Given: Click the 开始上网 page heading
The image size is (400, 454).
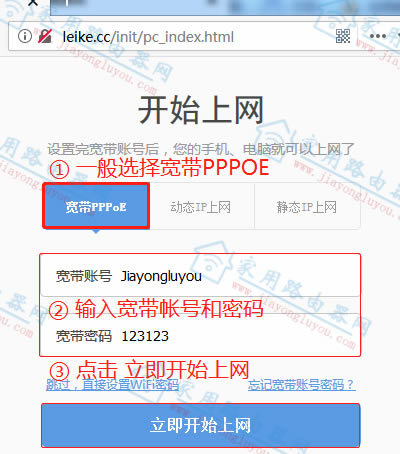Looking at the screenshot, I should click(201, 110).
